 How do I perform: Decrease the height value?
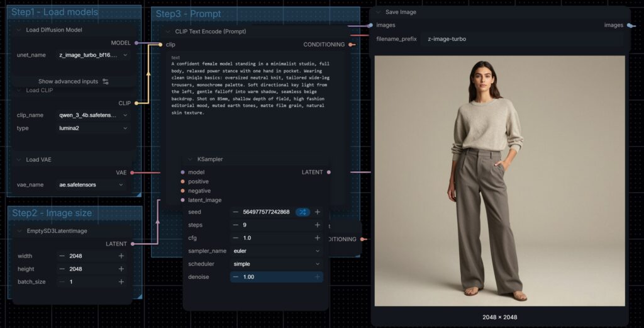pyautogui.click(x=62, y=269)
